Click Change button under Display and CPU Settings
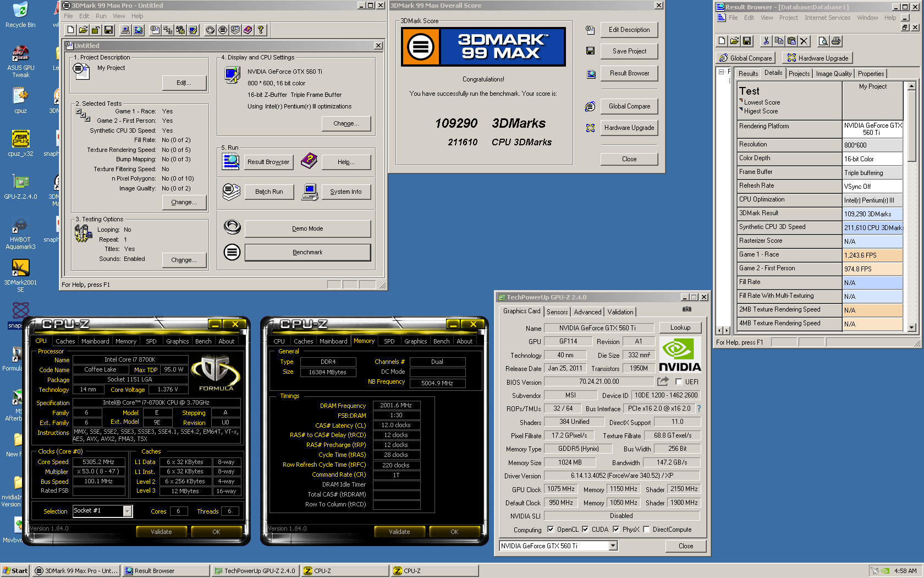Image resolution: width=924 pixels, height=578 pixels. [346, 123]
